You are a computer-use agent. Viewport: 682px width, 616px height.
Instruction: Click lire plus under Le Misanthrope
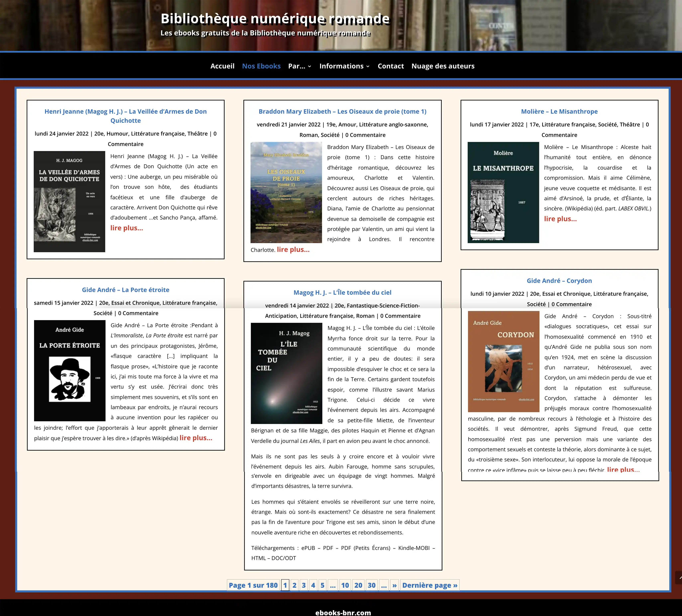point(560,219)
